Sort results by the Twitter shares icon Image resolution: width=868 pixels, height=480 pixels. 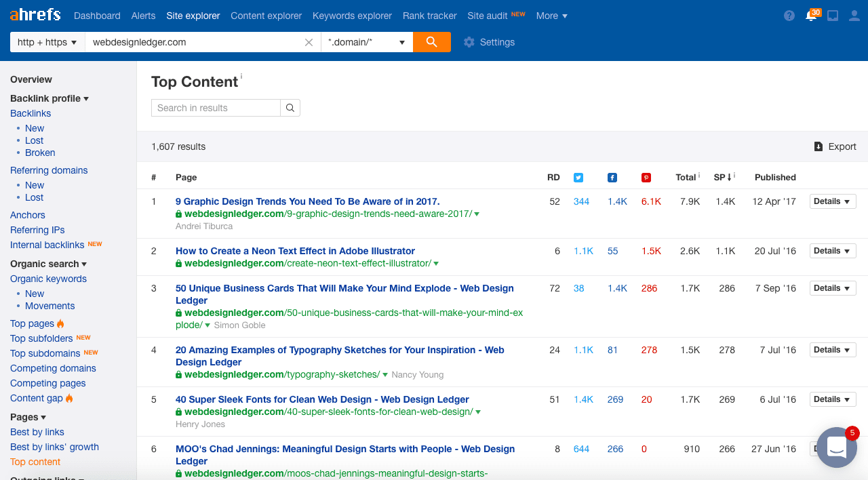click(x=578, y=177)
